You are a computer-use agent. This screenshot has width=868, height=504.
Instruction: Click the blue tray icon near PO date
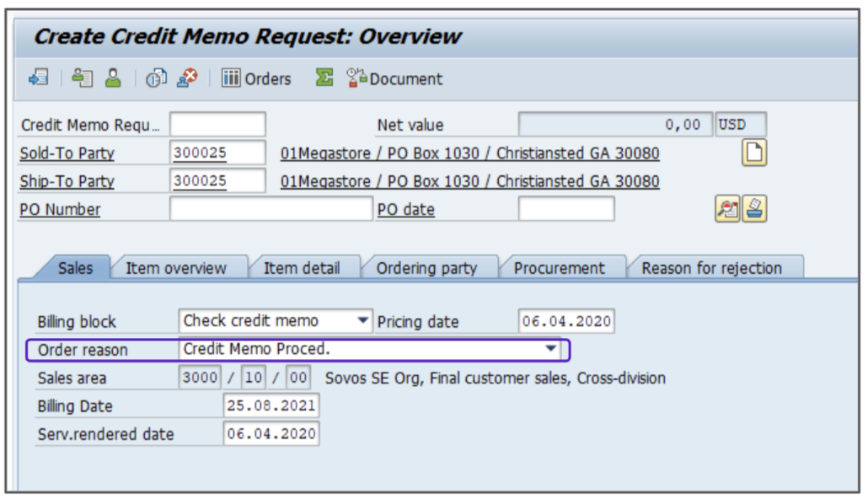(x=754, y=209)
